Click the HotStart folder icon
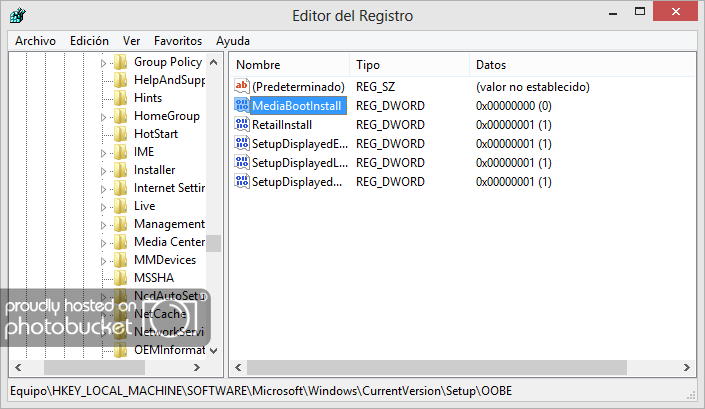 tap(120, 134)
